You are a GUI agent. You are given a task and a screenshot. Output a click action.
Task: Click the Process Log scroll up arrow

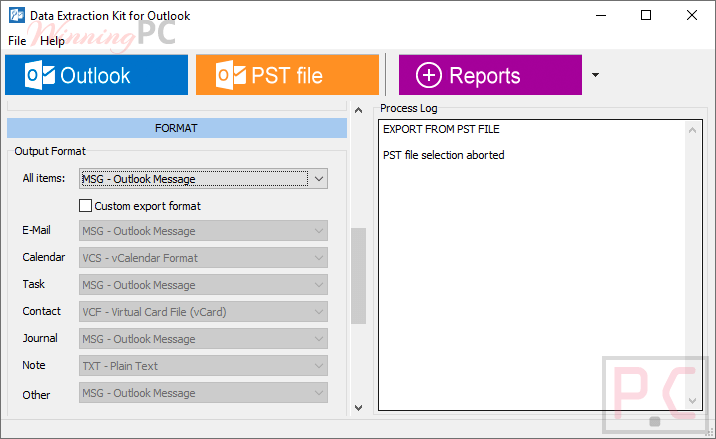pos(692,130)
